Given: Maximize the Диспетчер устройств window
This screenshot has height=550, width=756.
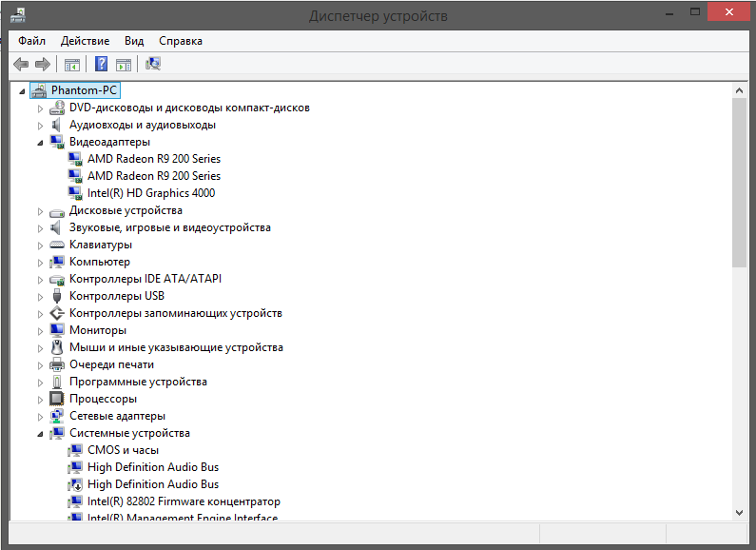Looking at the screenshot, I should (x=695, y=12).
